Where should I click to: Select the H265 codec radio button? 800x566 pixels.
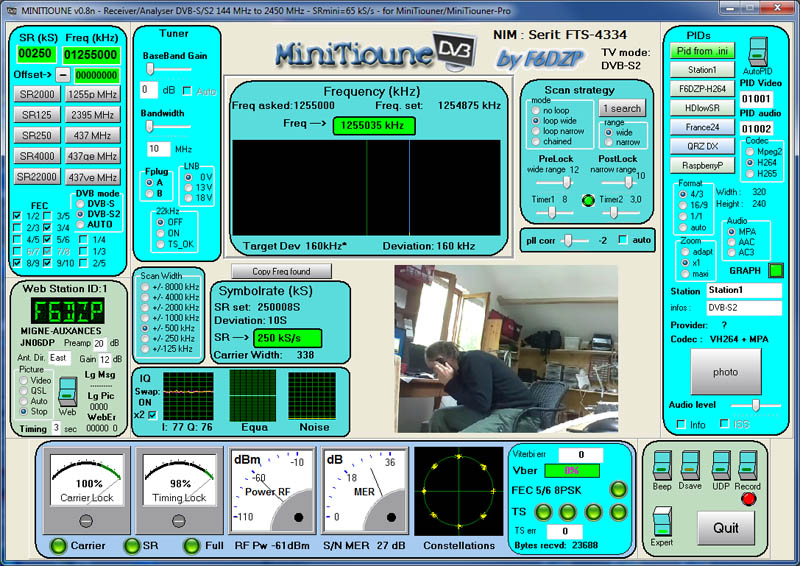click(750, 174)
